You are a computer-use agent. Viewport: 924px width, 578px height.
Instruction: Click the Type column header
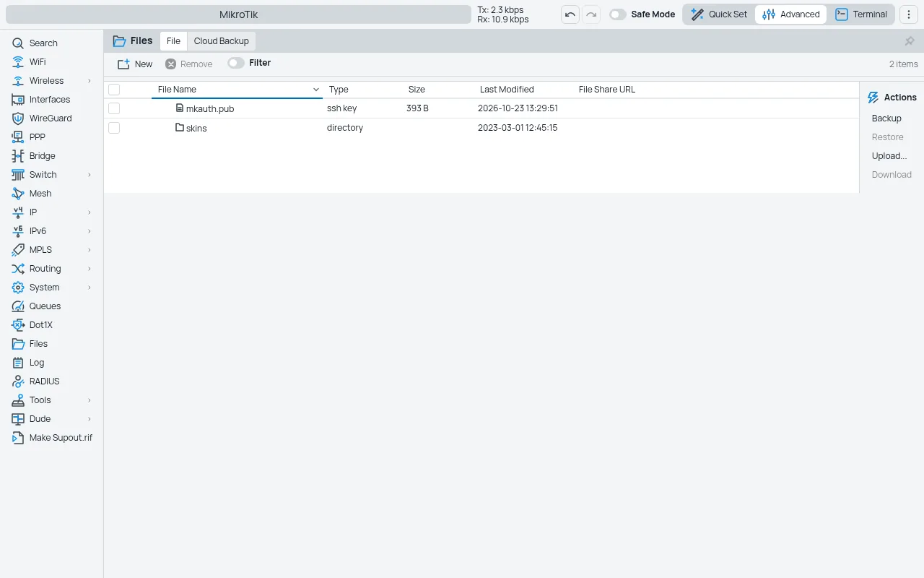339,90
